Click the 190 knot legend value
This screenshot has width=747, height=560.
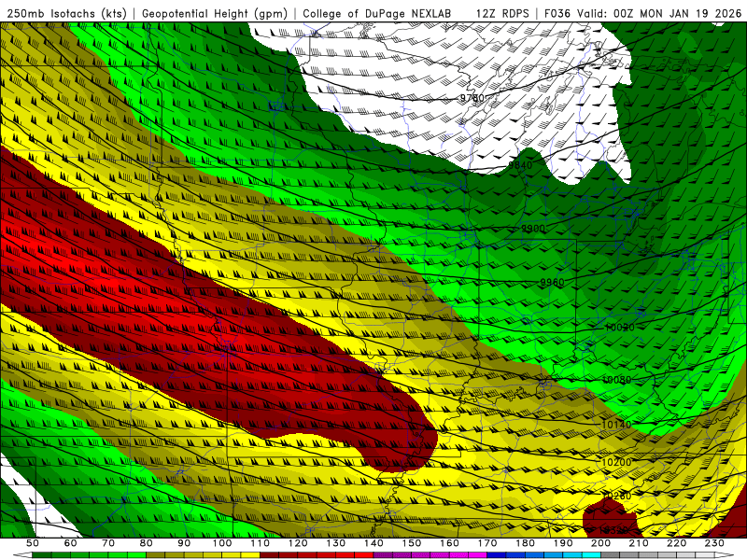tap(563, 543)
